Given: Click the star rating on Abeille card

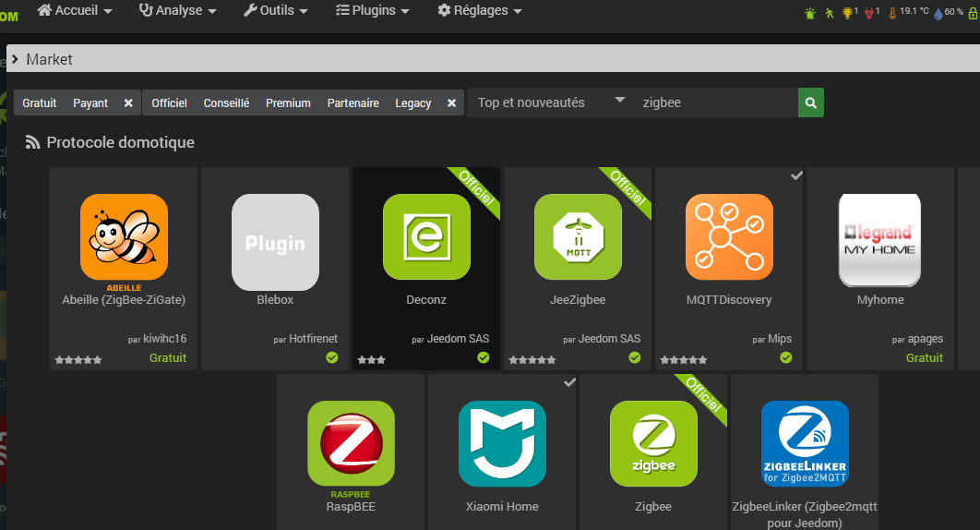Looking at the screenshot, I should 78,360.
